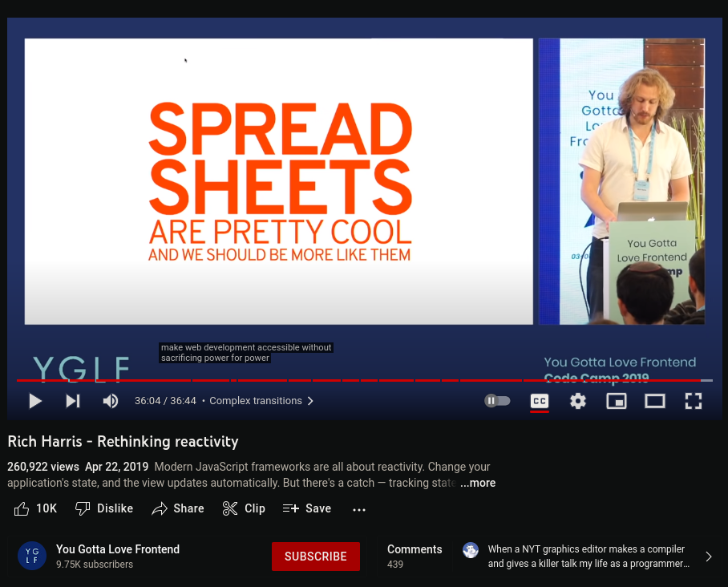
Task: Expand description with ...more
Action: (x=478, y=483)
